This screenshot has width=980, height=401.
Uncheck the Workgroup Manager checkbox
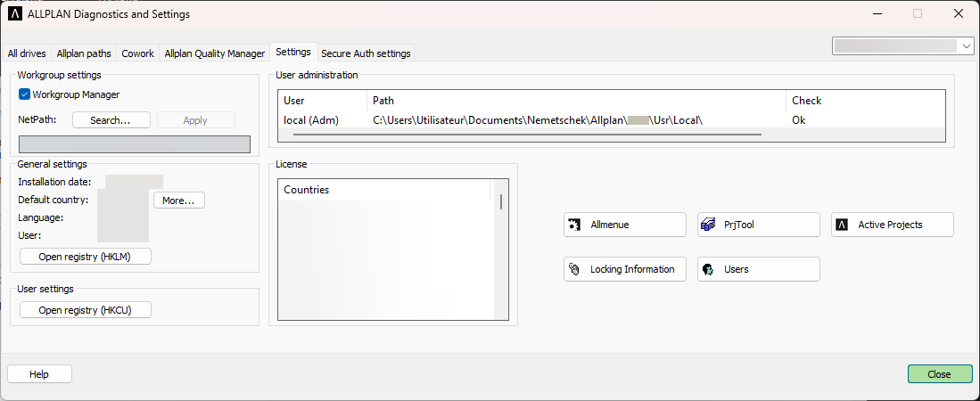click(24, 94)
